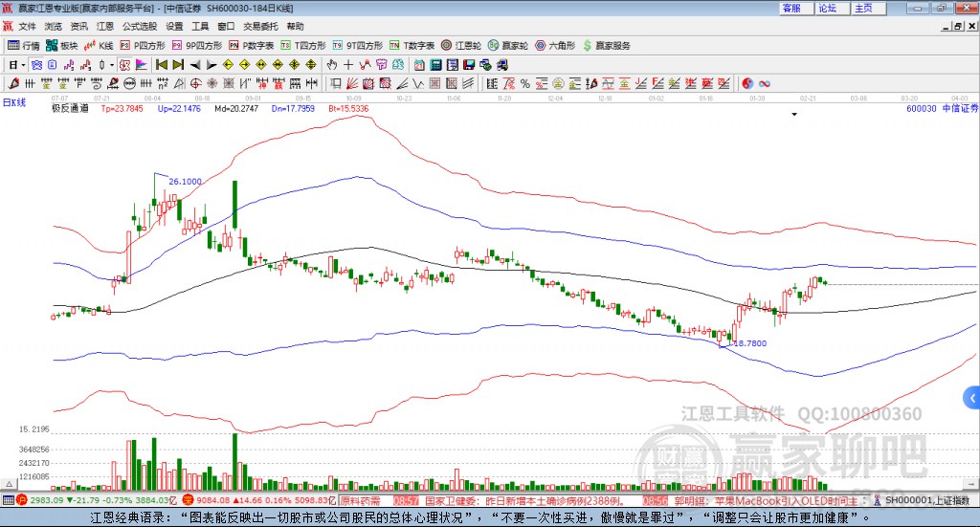
Task: Click the 26.1000 high price marker
Action: coord(185,181)
